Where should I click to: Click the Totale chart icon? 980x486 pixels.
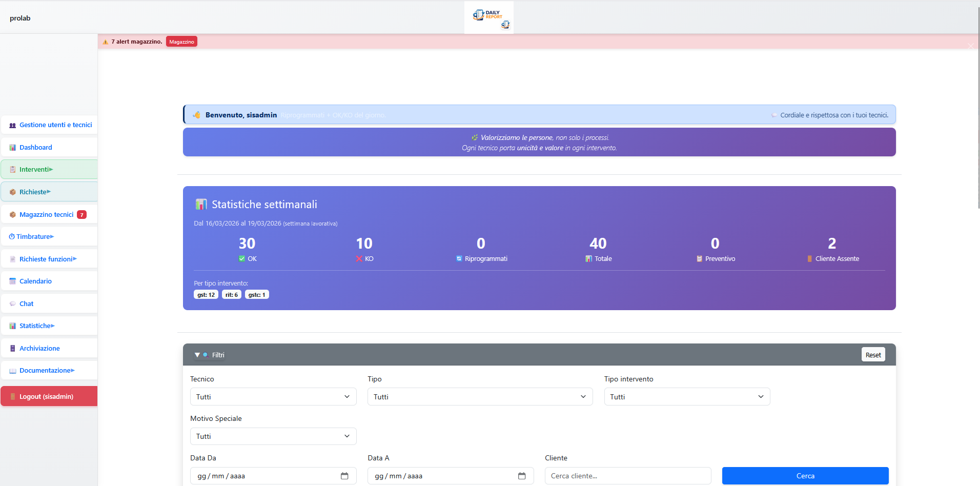point(589,259)
